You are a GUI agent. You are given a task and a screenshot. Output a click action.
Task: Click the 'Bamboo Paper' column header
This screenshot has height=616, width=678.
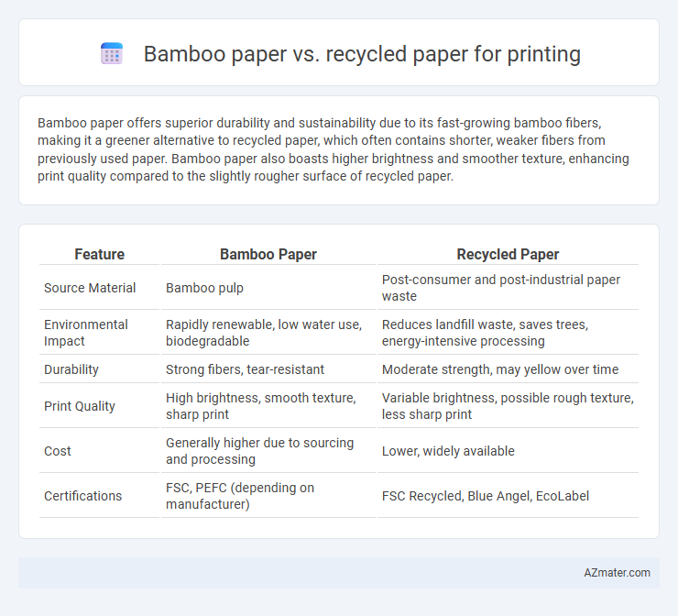click(x=268, y=254)
